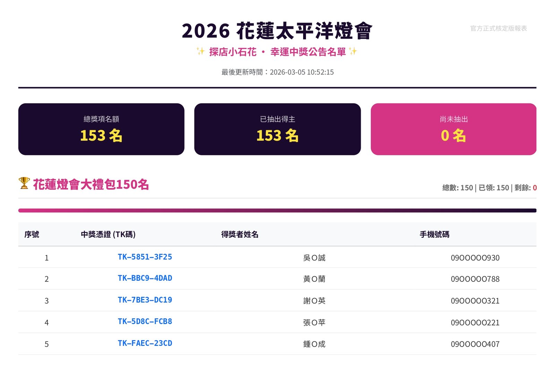
Task: Click the gradient progress bar
Action: point(277,210)
